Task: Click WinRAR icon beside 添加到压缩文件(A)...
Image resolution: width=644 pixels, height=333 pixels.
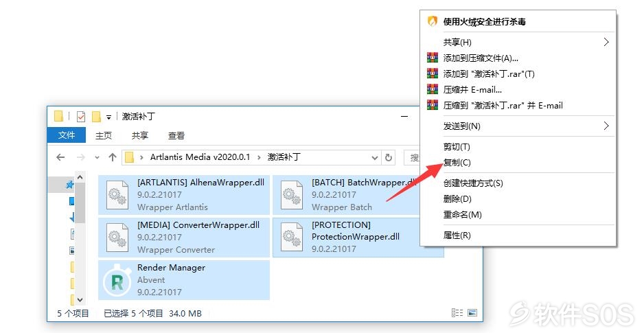Action: click(433, 58)
